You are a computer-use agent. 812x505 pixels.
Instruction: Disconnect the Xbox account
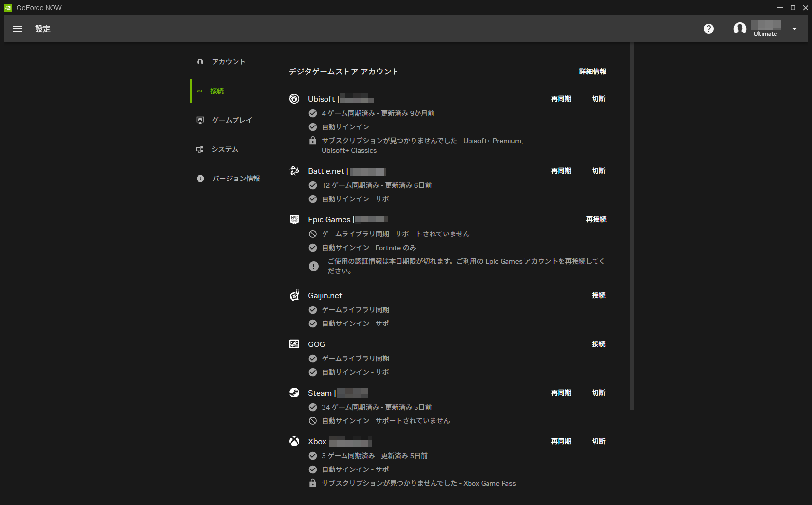[x=598, y=441]
